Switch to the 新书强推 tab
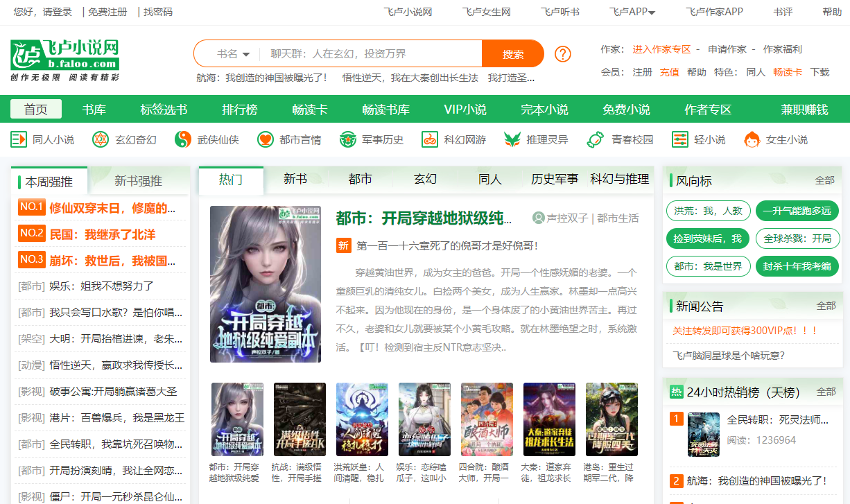Image resolution: width=850 pixels, height=504 pixels. click(138, 181)
